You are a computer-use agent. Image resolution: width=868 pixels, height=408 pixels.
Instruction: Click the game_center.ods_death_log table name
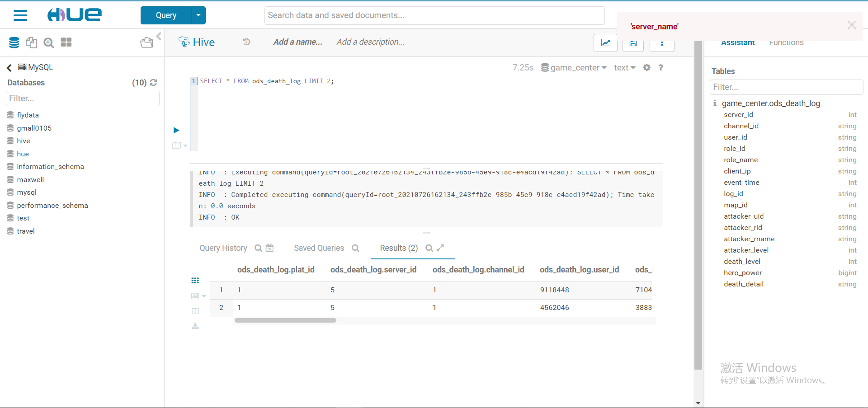pos(771,103)
